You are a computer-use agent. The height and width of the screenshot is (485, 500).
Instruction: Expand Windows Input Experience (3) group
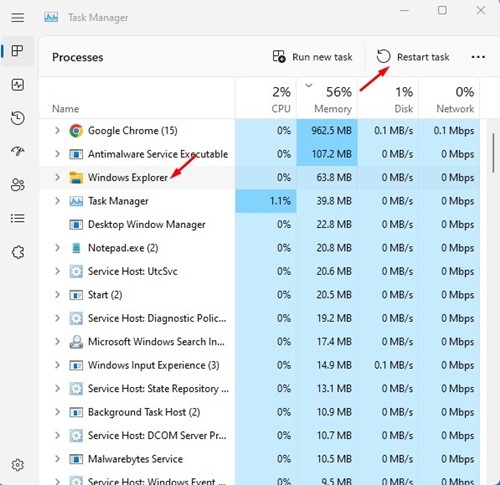57,365
